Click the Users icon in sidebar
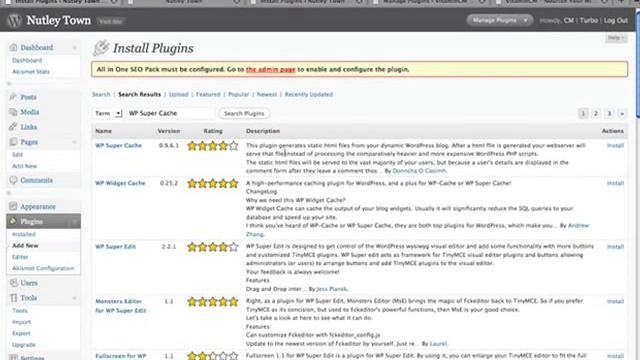The height and width of the screenshot is (360, 640). click(x=13, y=282)
